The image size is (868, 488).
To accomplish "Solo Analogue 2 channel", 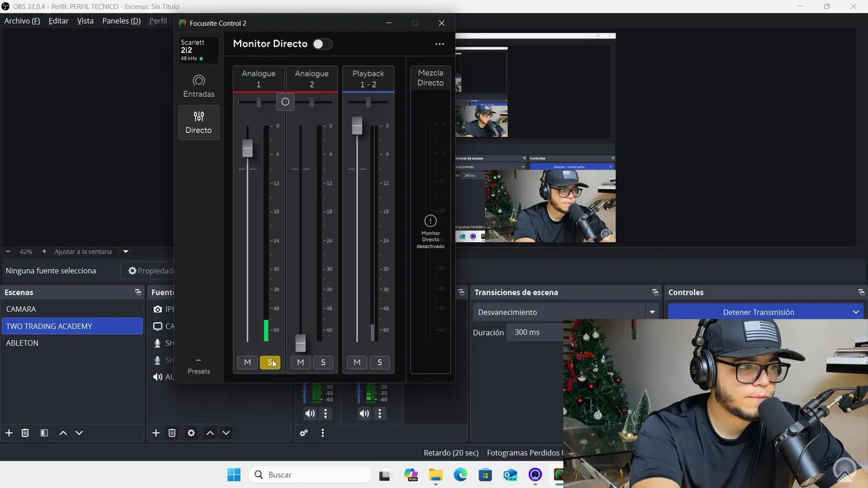I will 323,363.
